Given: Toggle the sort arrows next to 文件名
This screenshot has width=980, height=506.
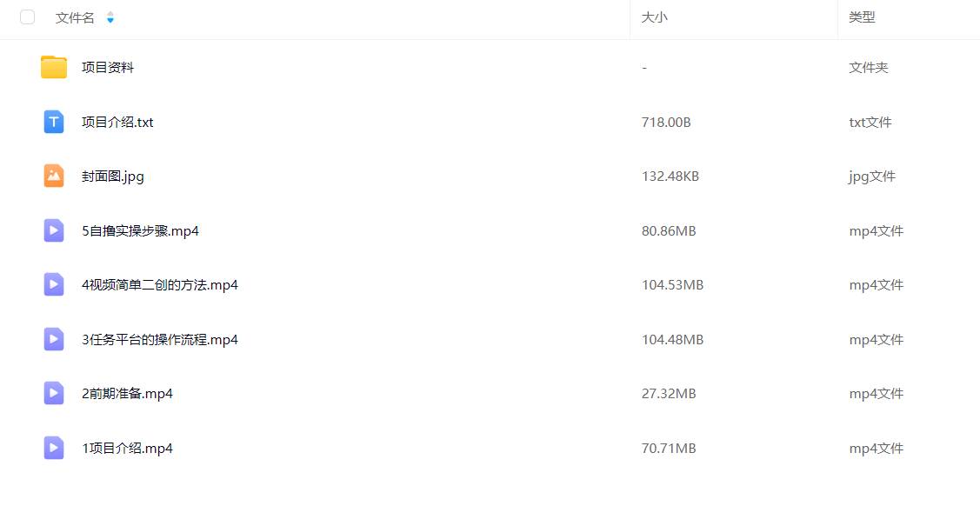Looking at the screenshot, I should pyautogui.click(x=110, y=17).
